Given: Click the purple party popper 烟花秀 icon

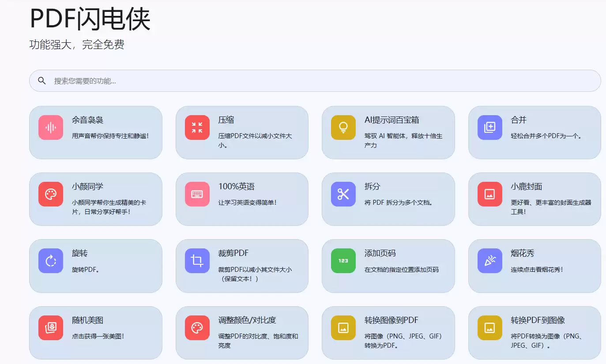Looking at the screenshot, I should coord(490,261).
